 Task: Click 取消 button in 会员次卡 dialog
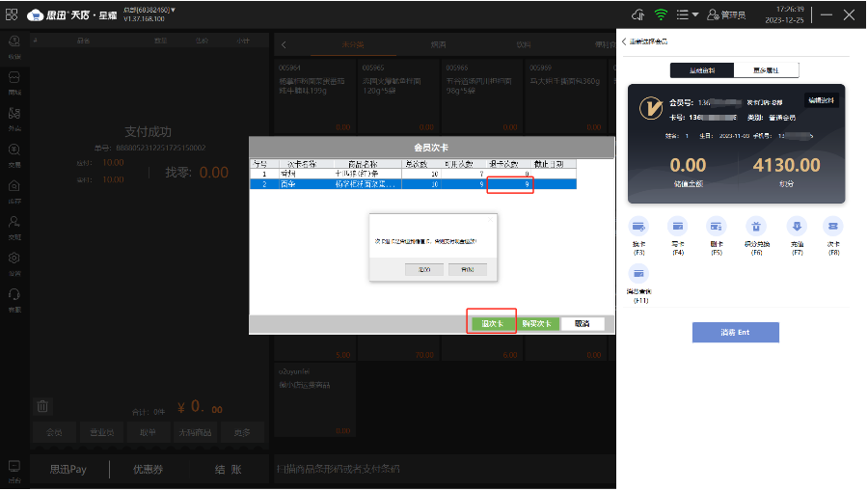pyautogui.click(x=583, y=323)
